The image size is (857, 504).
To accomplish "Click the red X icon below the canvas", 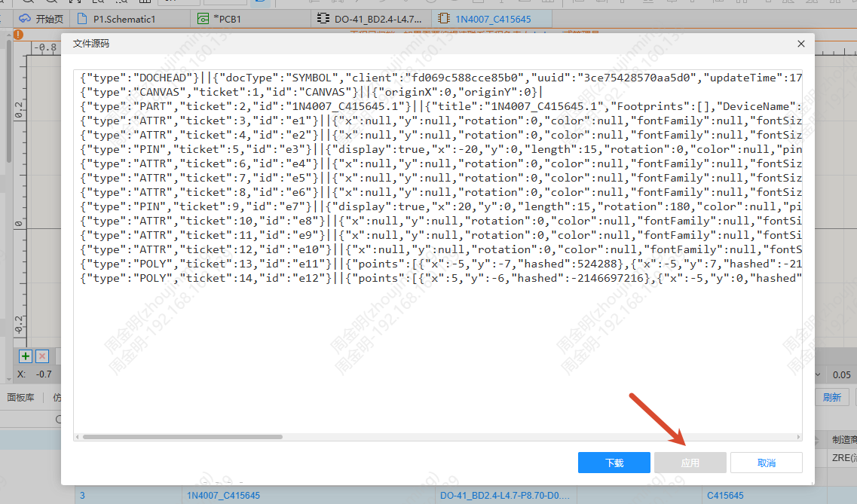I will [x=42, y=356].
